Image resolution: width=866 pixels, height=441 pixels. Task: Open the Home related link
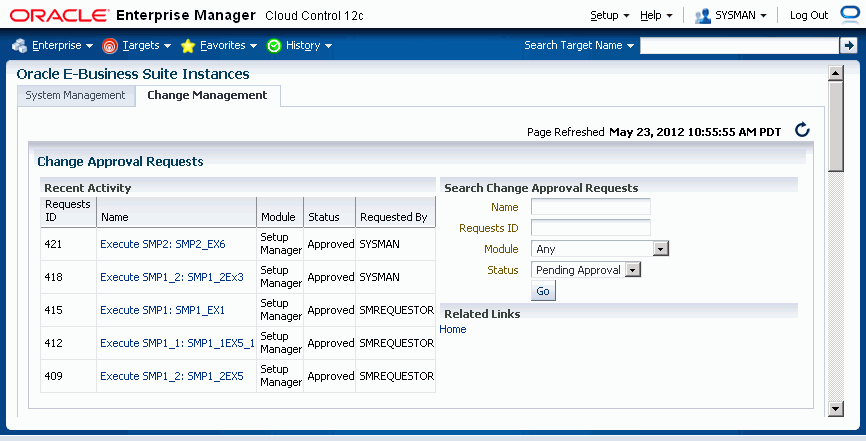[x=452, y=329]
